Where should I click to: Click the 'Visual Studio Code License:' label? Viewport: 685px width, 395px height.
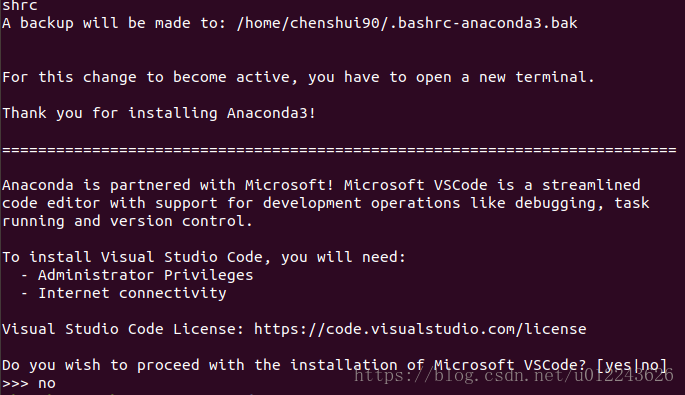point(123,329)
